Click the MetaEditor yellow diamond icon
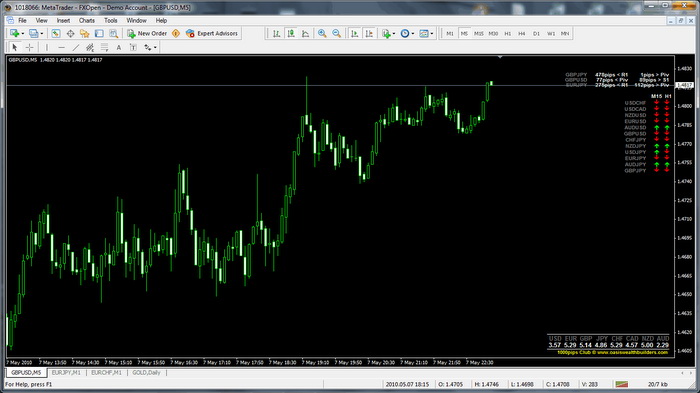Viewport: 700px width, 393px height. tap(176, 33)
